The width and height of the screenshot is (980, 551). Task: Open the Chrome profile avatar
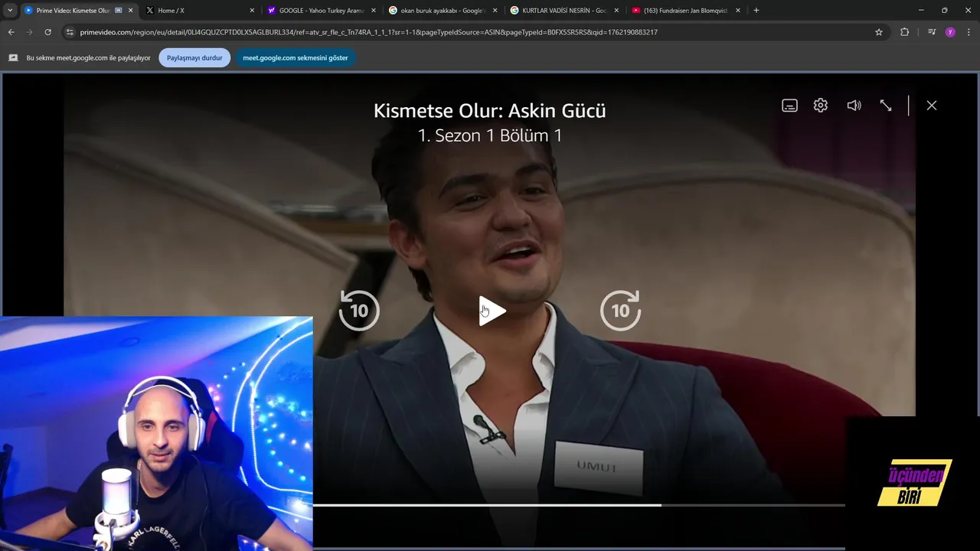950,32
